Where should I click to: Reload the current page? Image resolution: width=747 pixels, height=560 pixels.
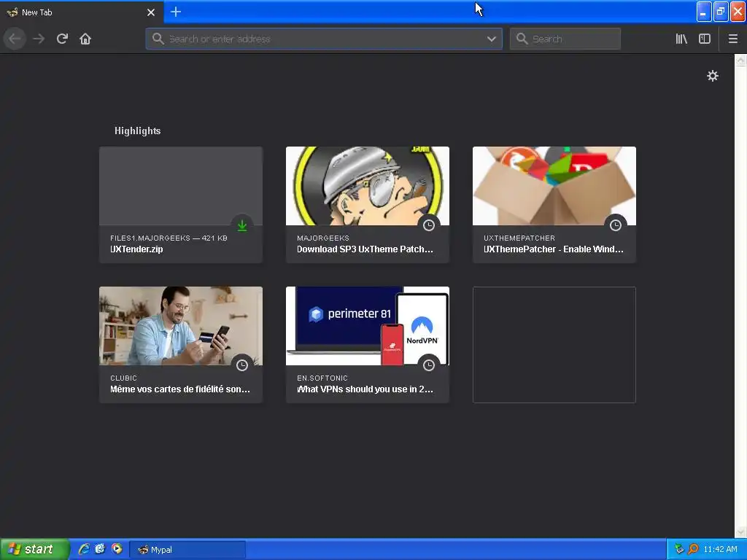coord(62,39)
